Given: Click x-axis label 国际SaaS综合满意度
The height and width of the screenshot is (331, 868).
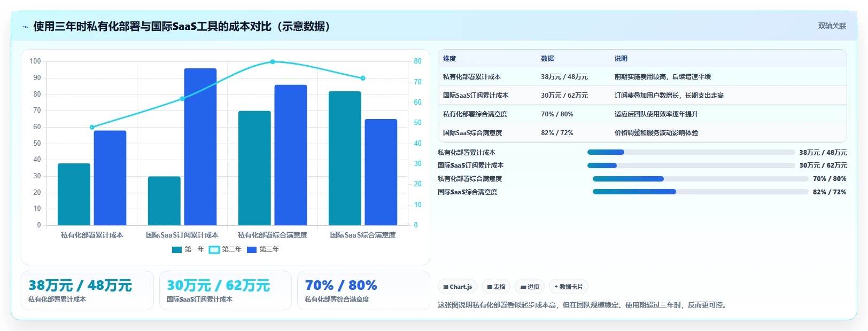Looking at the screenshot, I should [363, 235].
